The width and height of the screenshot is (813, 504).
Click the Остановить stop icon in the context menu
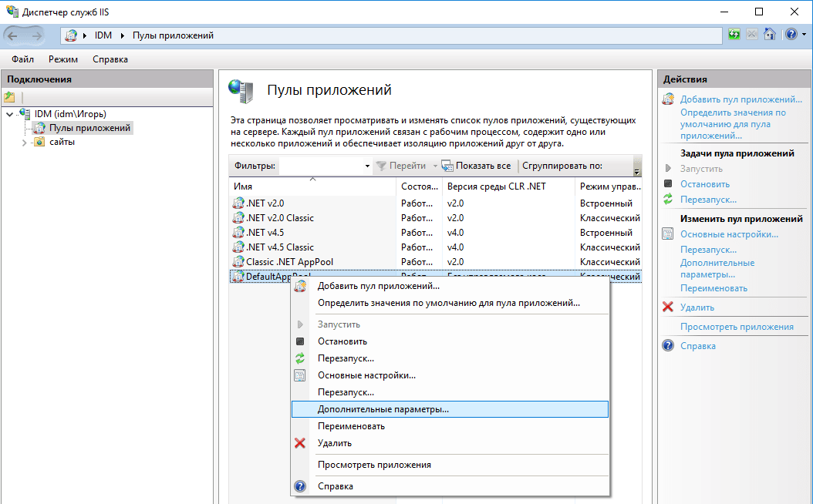click(x=300, y=341)
